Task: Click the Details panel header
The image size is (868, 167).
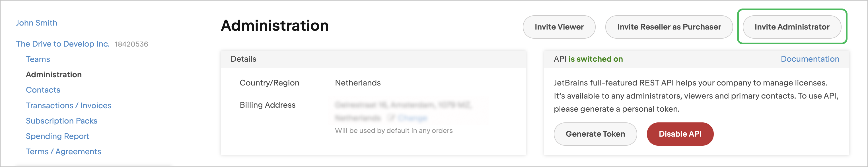Action: pyautogui.click(x=243, y=59)
